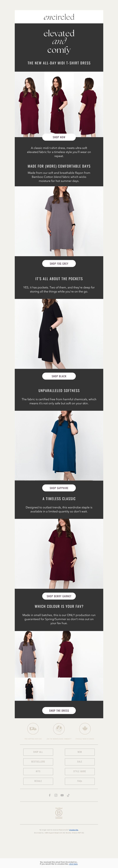Open the Instagram icon in the footer
This screenshot has width=118, height=868.
coord(56,795)
